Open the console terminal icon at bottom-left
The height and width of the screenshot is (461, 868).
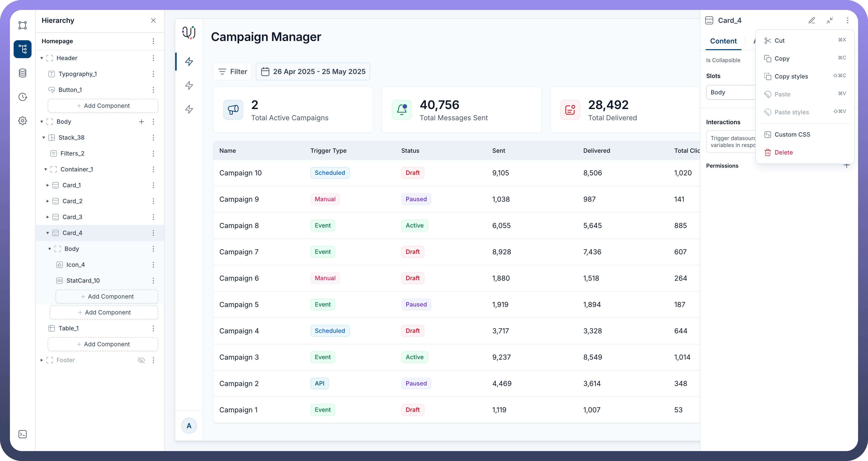click(23, 434)
